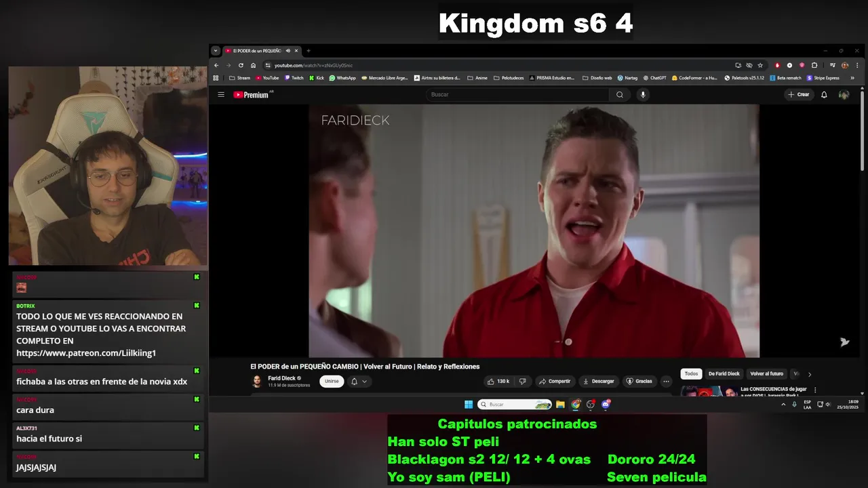Open options for Las CONSECUENCIAS video
The width and height of the screenshot is (868, 488).
(815, 390)
